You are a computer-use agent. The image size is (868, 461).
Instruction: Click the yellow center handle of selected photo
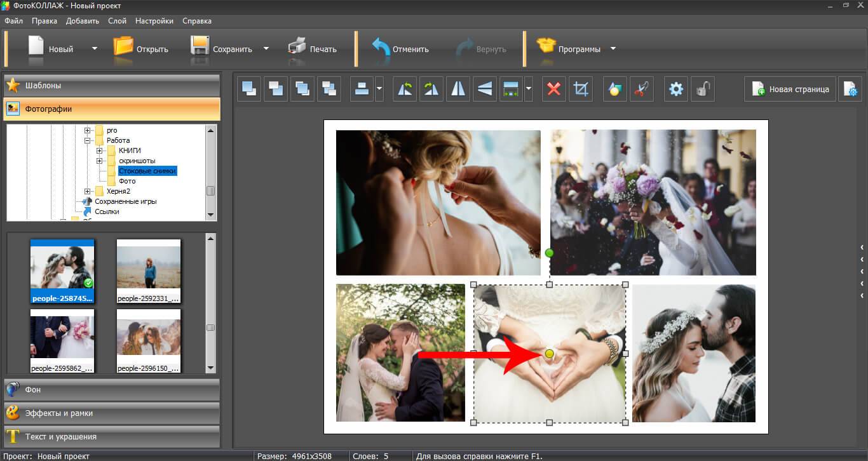tap(550, 353)
